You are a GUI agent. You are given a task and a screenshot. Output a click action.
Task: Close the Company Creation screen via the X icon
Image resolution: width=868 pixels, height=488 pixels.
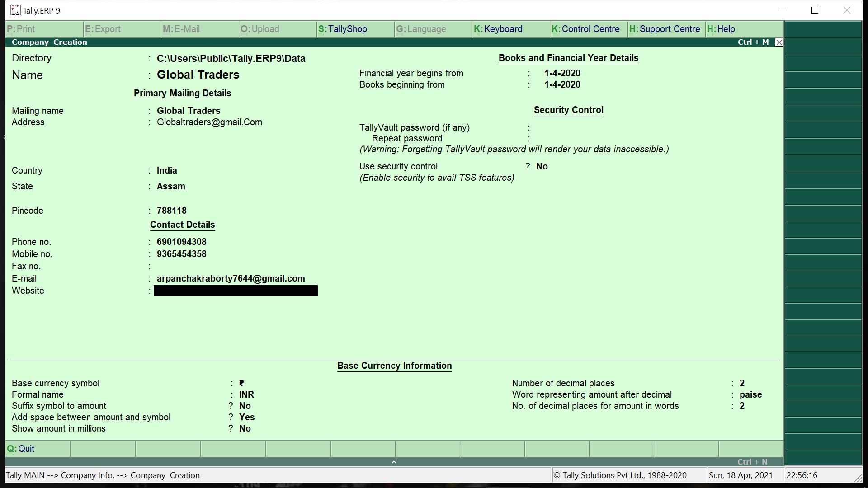779,42
